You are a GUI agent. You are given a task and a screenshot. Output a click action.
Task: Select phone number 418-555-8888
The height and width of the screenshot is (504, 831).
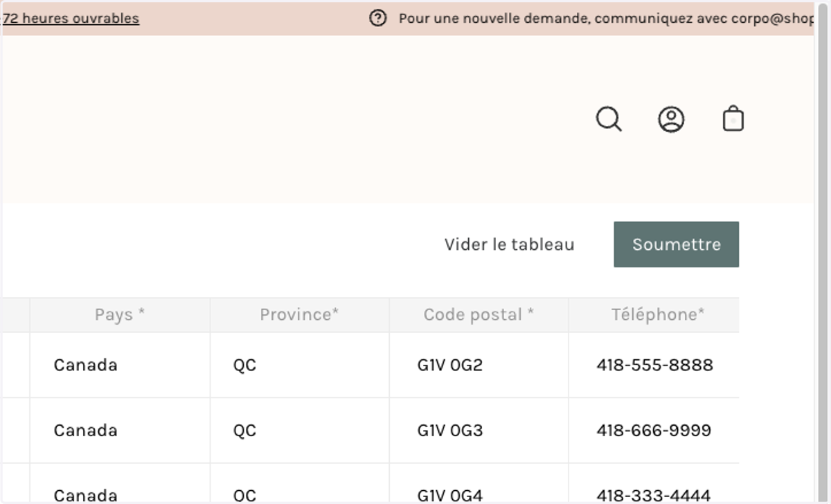click(654, 365)
